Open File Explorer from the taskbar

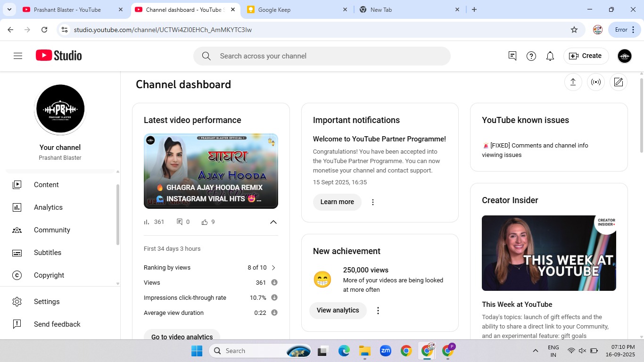pos(364,351)
